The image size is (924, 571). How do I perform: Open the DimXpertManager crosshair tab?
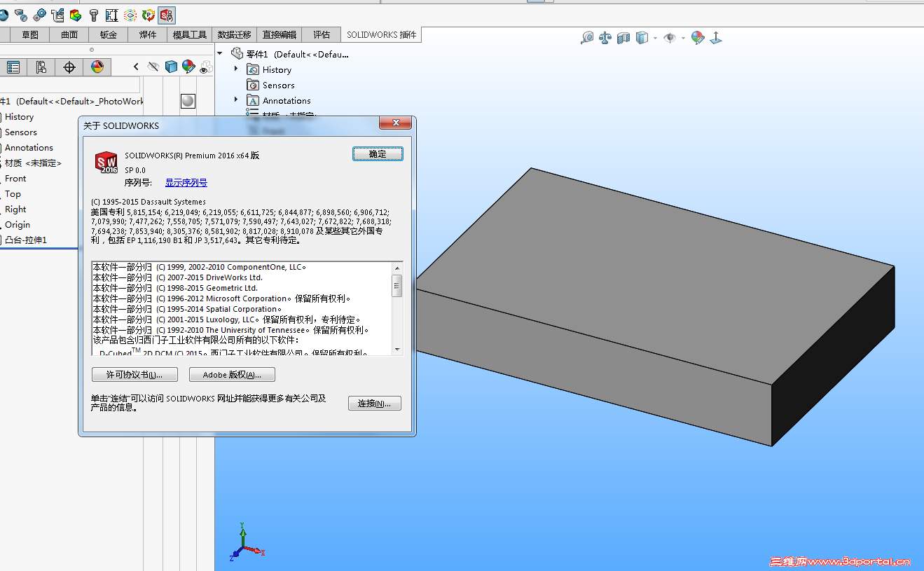point(69,67)
